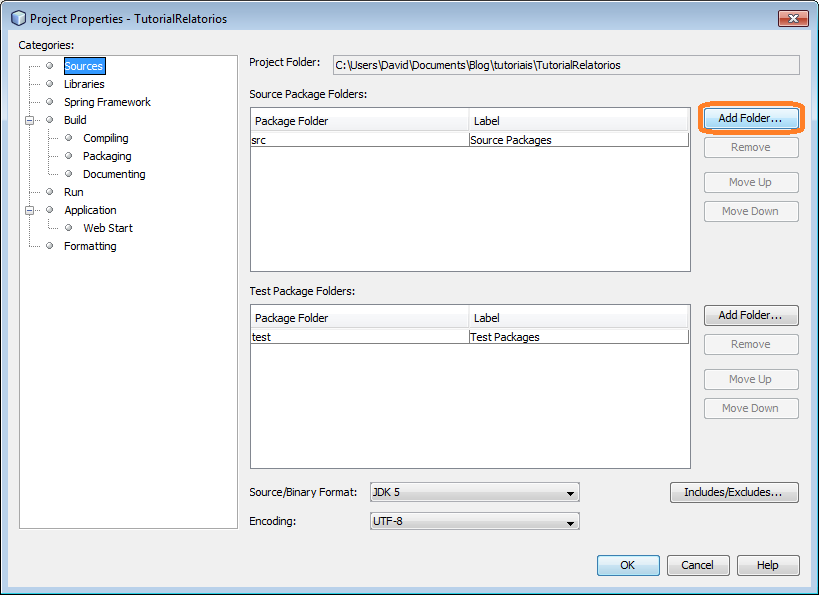This screenshot has width=819, height=595.
Task: Select Web Start under Application
Action: [108, 228]
